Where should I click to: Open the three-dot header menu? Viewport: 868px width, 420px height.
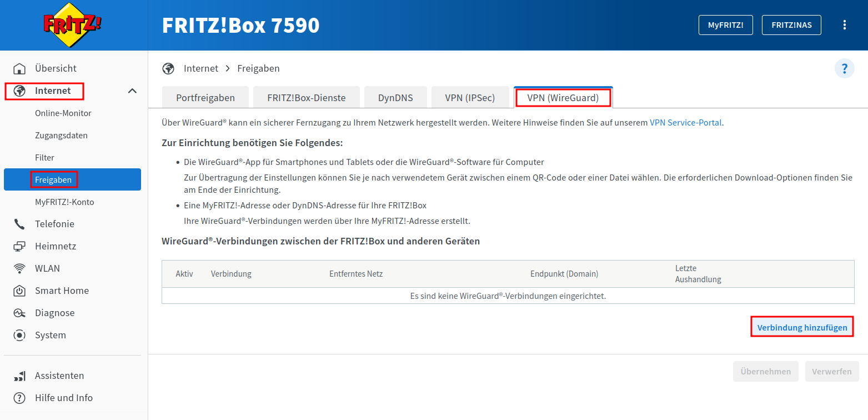(844, 25)
